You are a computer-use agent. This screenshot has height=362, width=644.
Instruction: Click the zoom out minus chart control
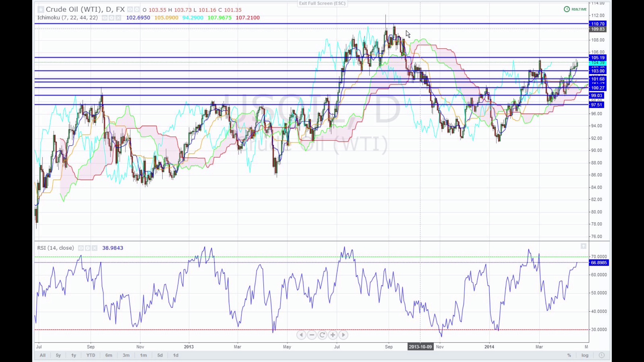[x=312, y=335]
